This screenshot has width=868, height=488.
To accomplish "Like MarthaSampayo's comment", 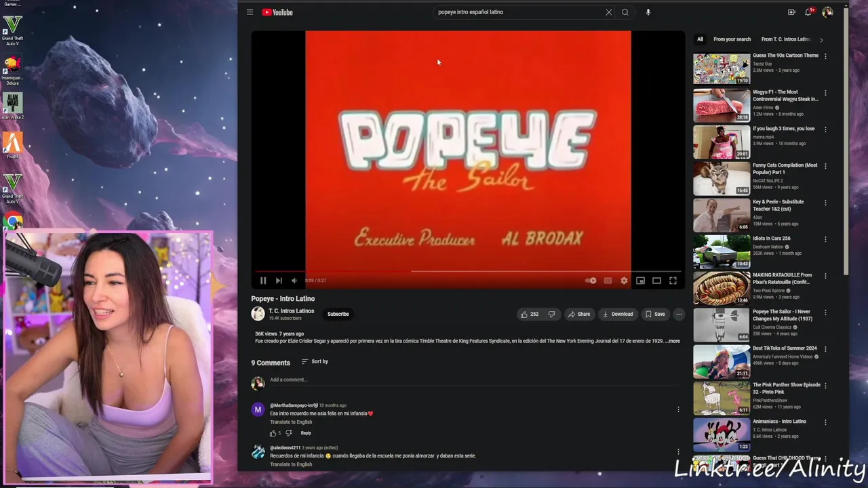I will (x=273, y=433).
